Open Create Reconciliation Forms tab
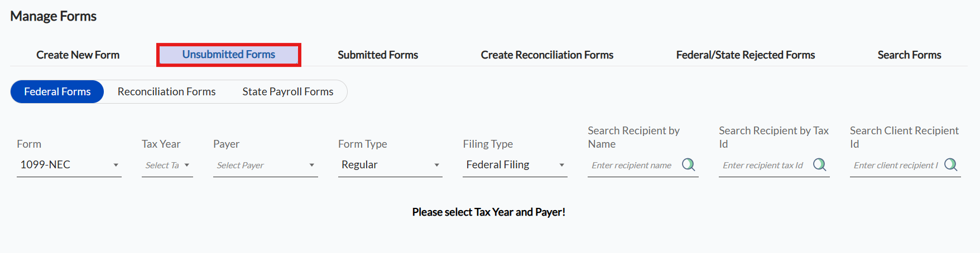Image resolution: width=980 pixels, height=253 pixels. coord(547,55)
